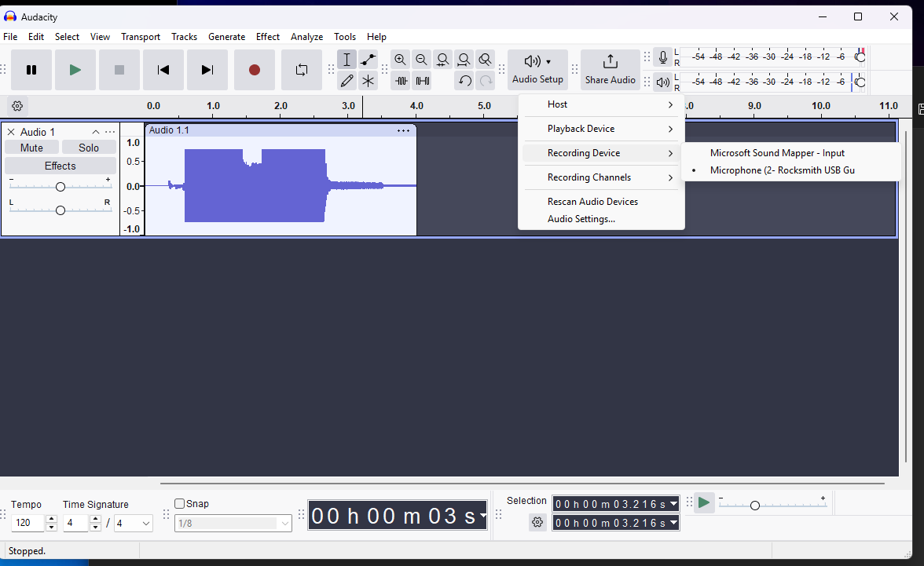Adjust the Audio 1 gain slider
This screenshot has height=566, width=924.
[60, 187]
